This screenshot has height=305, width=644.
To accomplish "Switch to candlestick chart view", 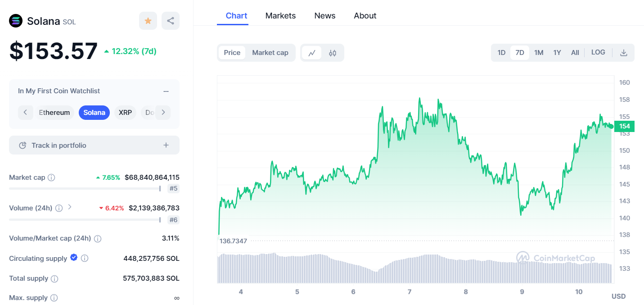I will [333, 53].
